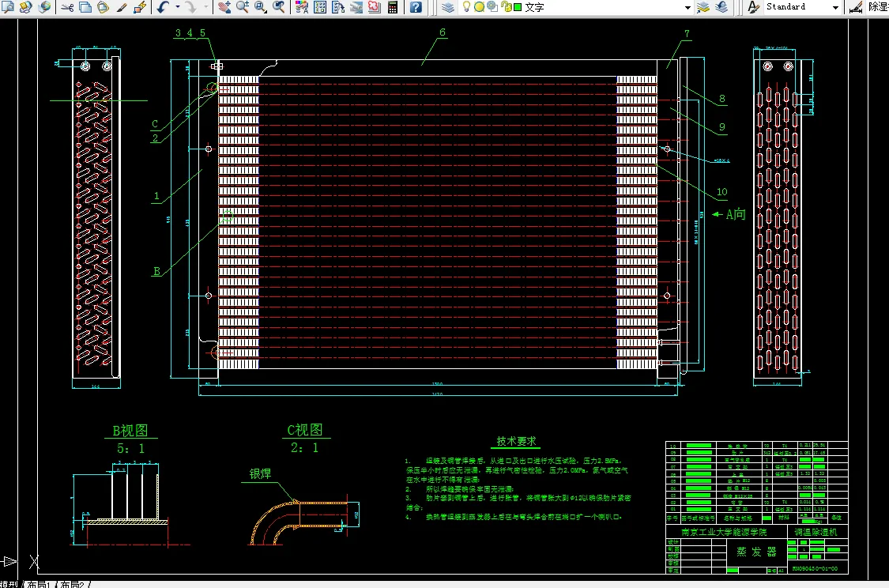The image size is (889, 588).
Task: Open the 3D DWF globe icon
Action: pos(44,7)
